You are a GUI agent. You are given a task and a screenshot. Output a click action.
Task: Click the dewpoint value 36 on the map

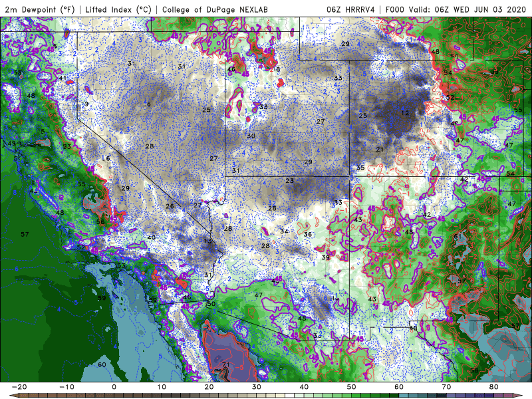pyautogui.click(x=308, y=235)
